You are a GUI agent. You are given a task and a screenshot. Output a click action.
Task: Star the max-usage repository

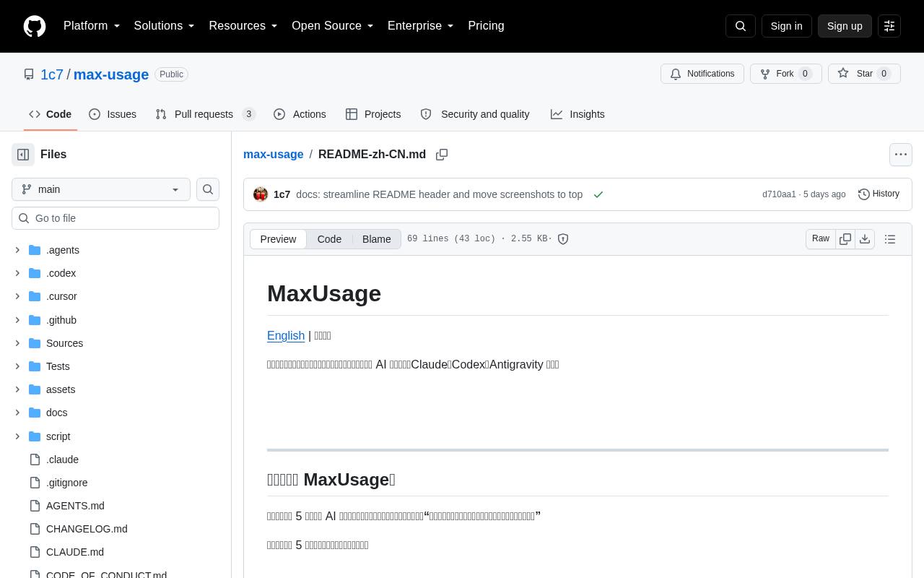click(x=864, y=74)
